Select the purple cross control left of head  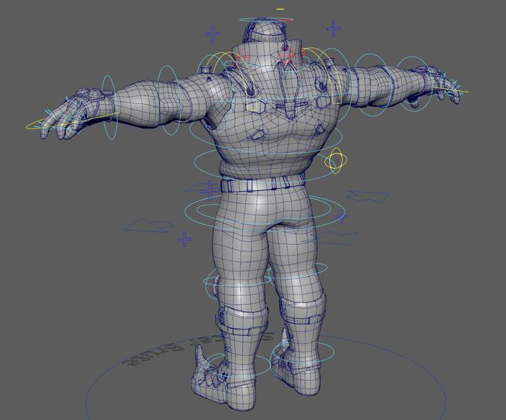coord(212,34)
